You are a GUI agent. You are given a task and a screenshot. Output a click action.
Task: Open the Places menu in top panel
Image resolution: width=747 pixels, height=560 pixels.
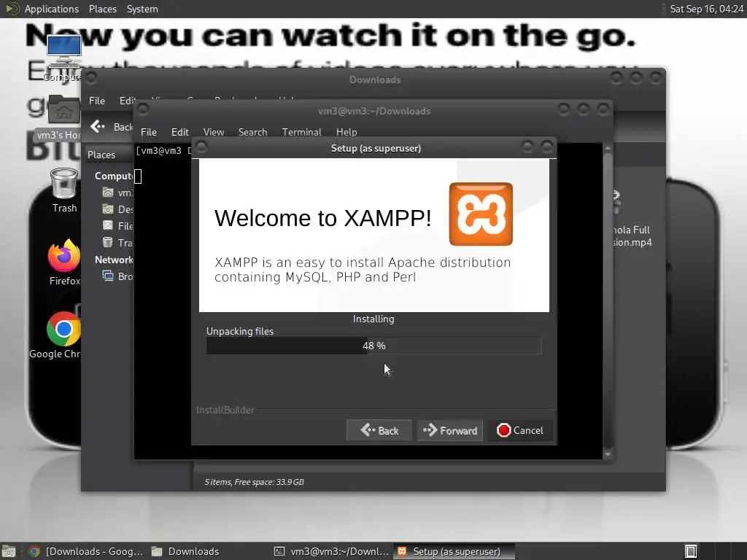tap(102, 9)
